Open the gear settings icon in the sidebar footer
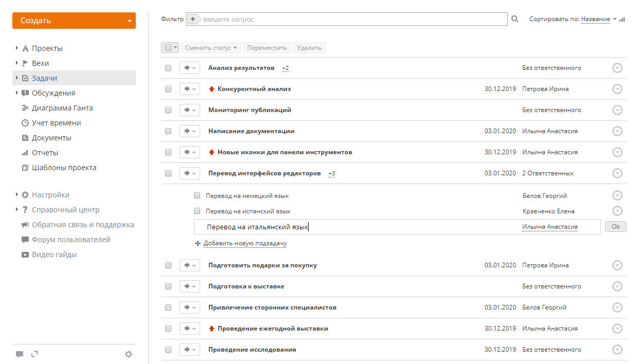Viewport: 638px width, 364px height. [129, 354]
